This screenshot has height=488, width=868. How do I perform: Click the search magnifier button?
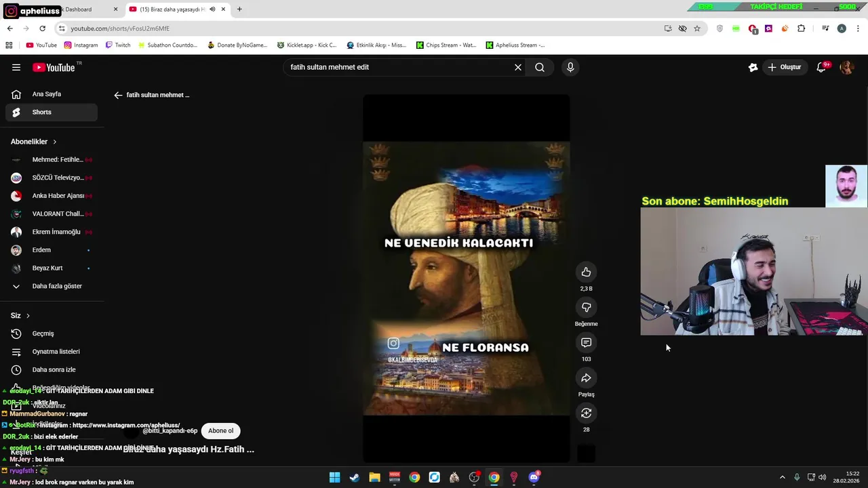pyautogui.click(x=540, y=67)
